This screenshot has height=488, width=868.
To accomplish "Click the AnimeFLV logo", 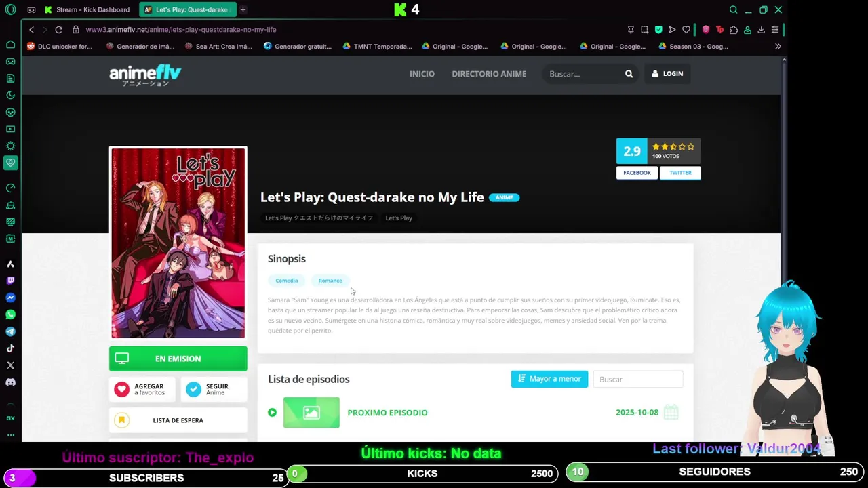I will click(x=145, y=75).
